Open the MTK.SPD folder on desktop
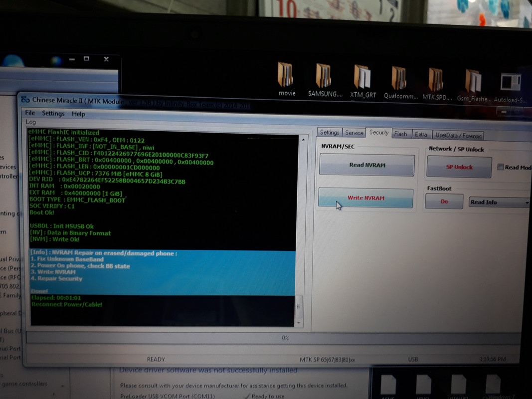 (437, 84)
